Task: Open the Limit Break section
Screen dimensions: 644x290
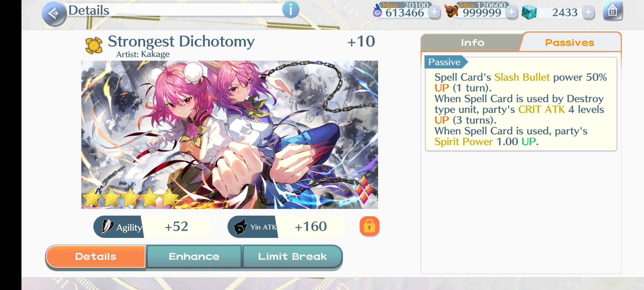Action: (292, 256)
